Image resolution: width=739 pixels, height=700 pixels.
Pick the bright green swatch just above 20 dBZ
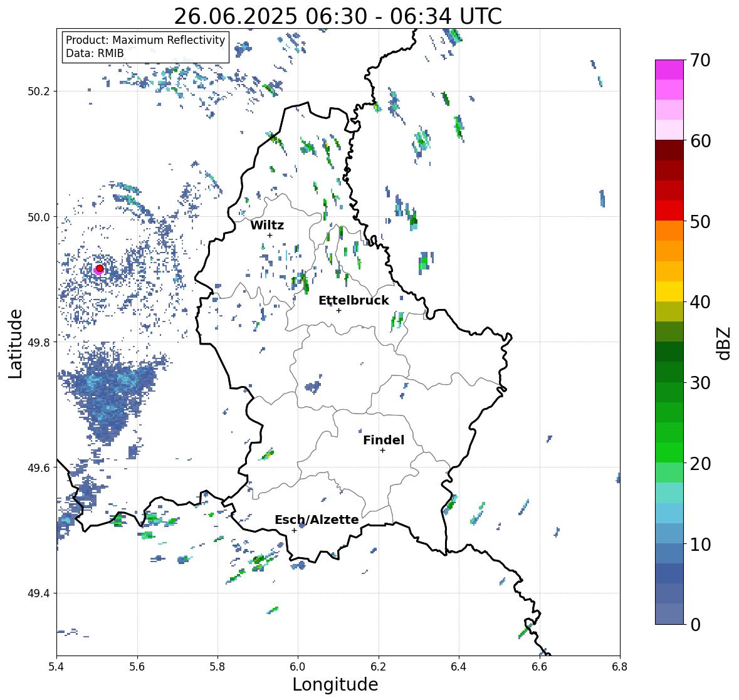pos(669,452)
